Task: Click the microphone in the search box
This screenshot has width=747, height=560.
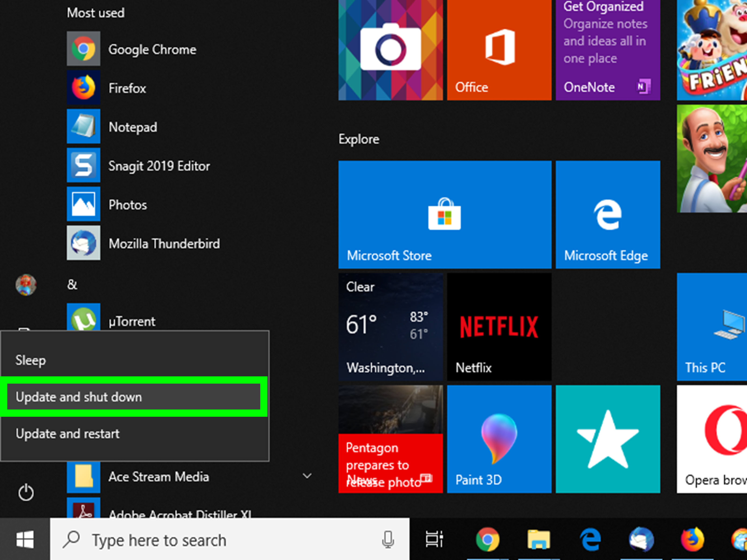Action: (388, 539)
